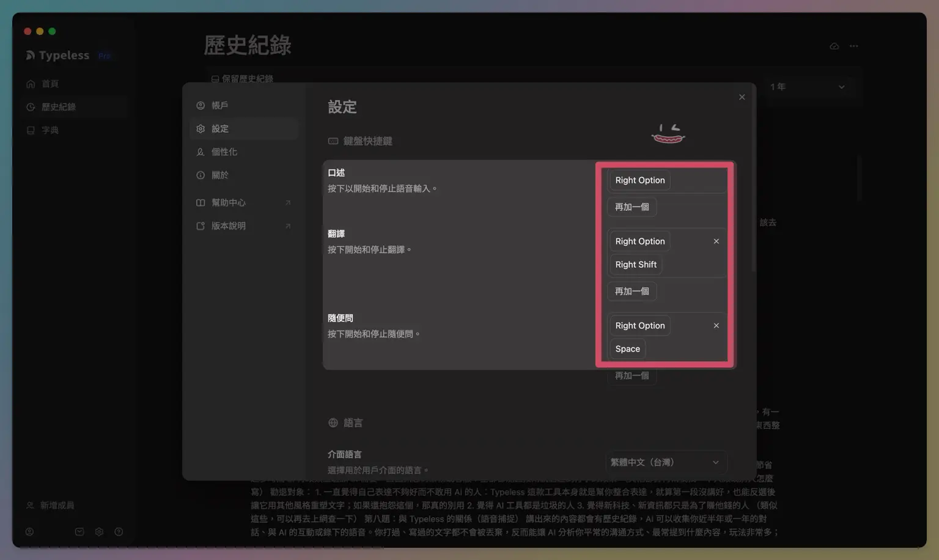
Task: Click the Right Option key for 口述
Action: pyautogui.click(x=639, y=180)
